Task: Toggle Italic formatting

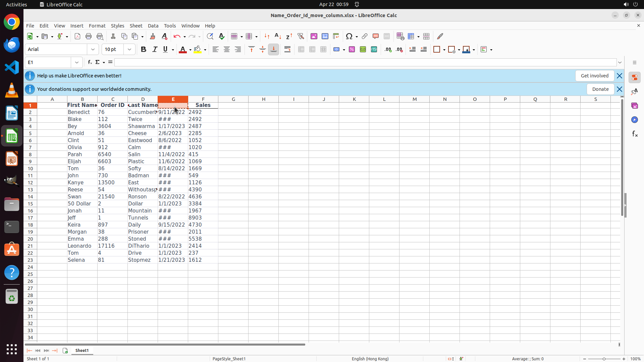Action: coord(155,50)
